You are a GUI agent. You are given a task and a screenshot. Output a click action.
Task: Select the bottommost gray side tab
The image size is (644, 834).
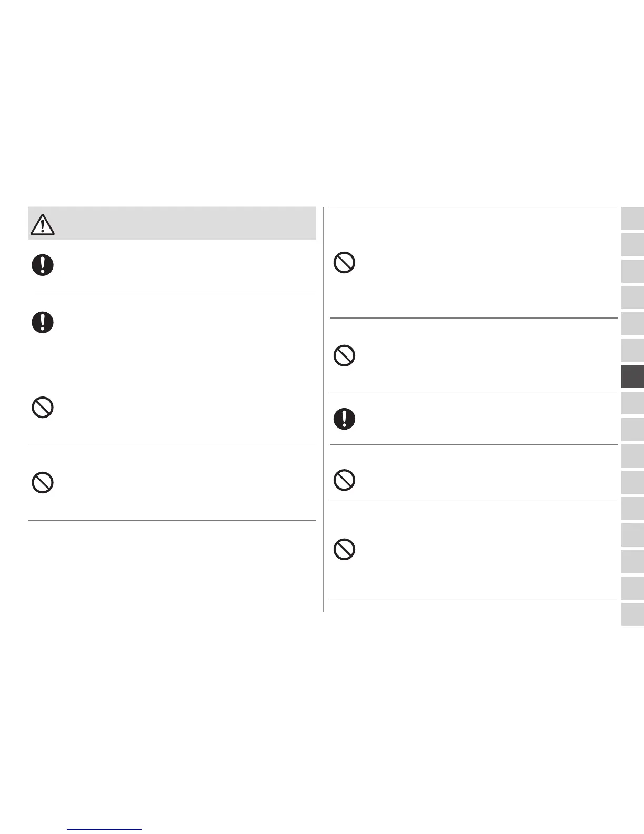pos(632,614)
